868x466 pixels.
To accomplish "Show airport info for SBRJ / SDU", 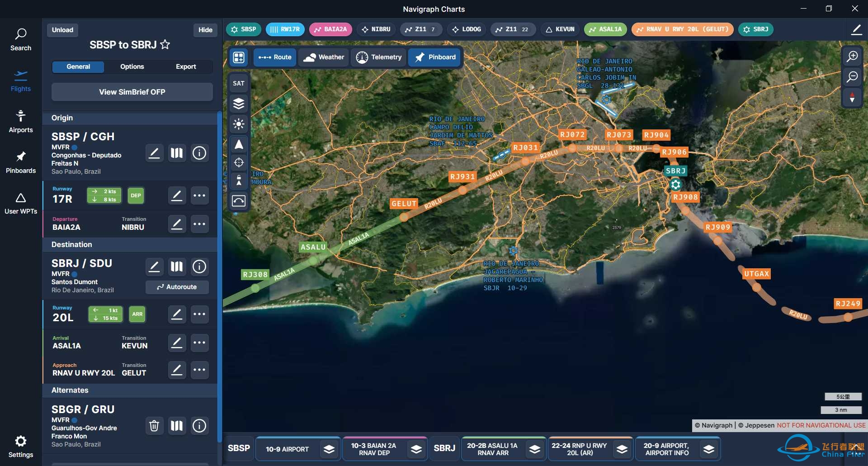I will (199, 267).
